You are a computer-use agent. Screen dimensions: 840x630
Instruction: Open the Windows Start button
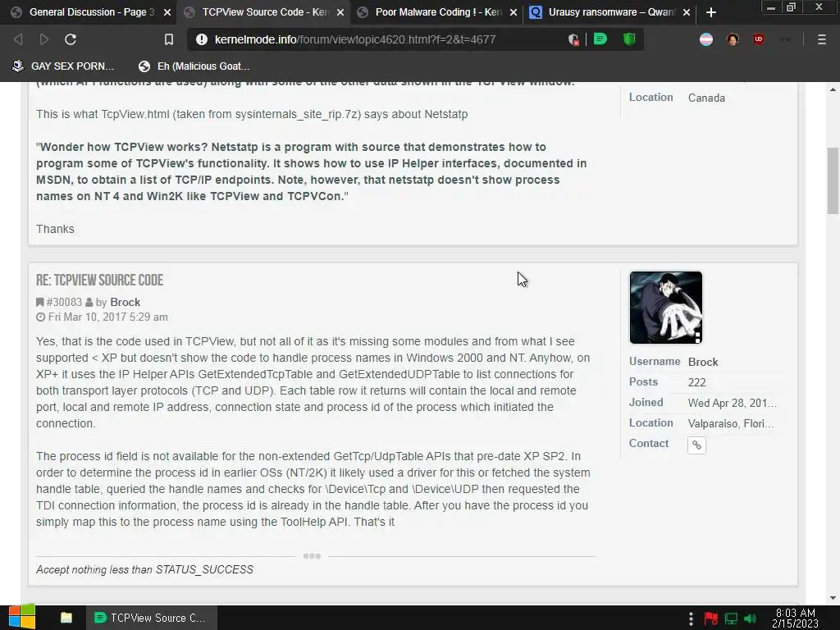click(22, 617)
